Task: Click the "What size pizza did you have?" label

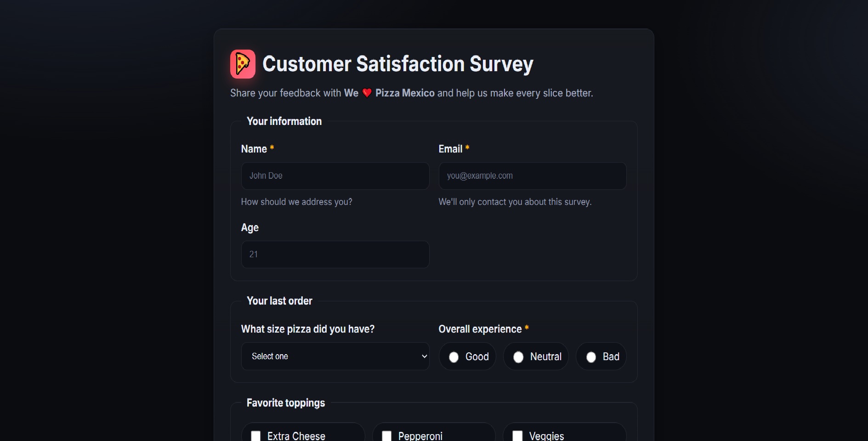Action: point(308,329)
